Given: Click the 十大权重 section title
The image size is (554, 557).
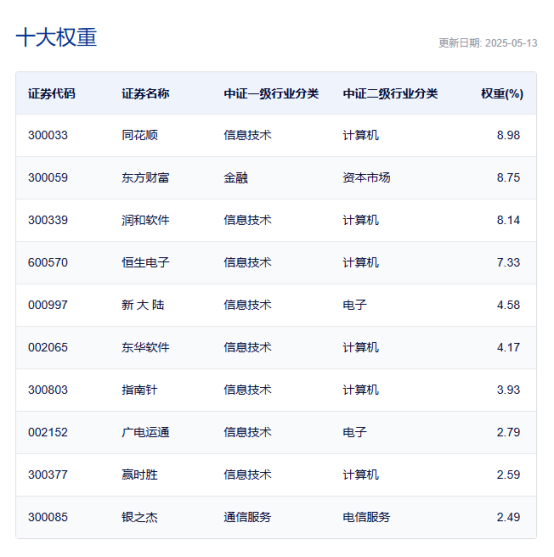Looking at the screenshot, I should (x=56, y=37).
